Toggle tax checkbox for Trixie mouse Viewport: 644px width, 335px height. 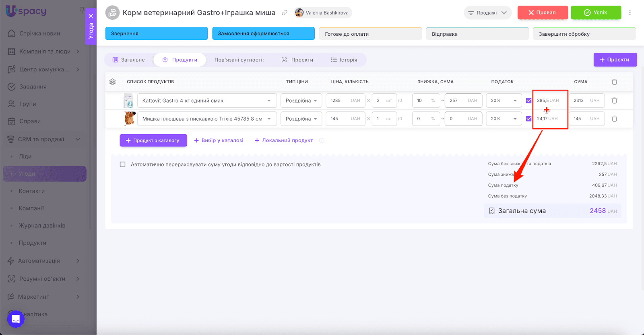point(528,119)
